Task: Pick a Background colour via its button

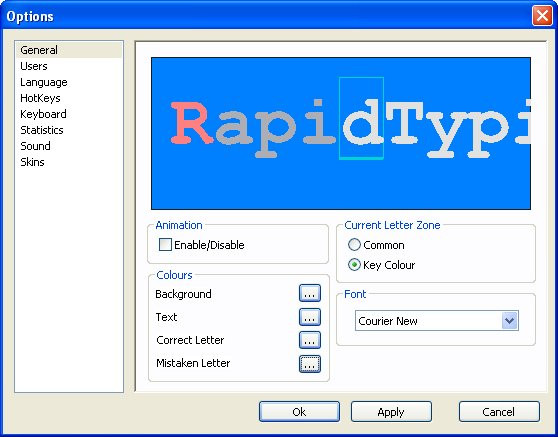Action: click(x=310, y=293)
